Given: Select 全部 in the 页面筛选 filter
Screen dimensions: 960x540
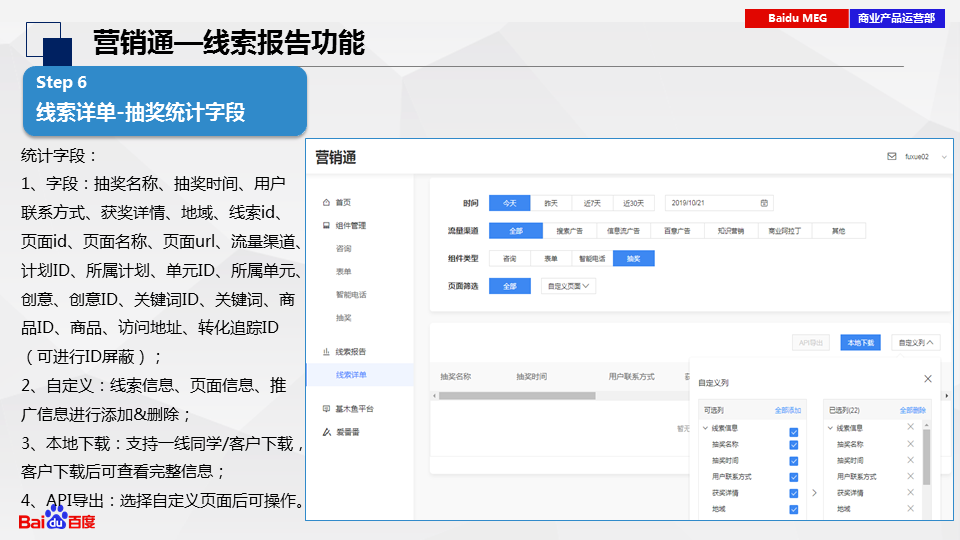Looking at the screenshot, I should [x=509, y=286].
